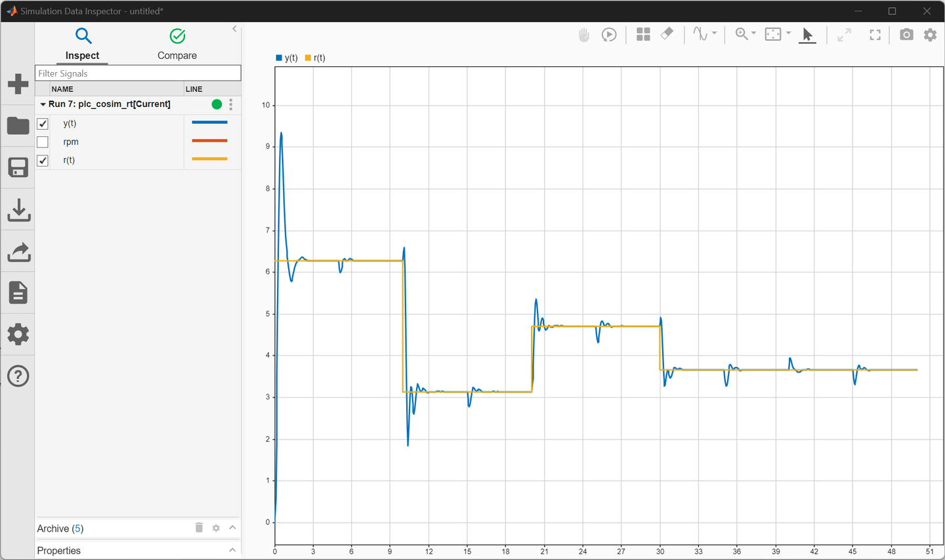The width and height of the screenshot is (945, 560).
Task: Uncheck the r(t) signal checkbox
Action: pos(43,161)
